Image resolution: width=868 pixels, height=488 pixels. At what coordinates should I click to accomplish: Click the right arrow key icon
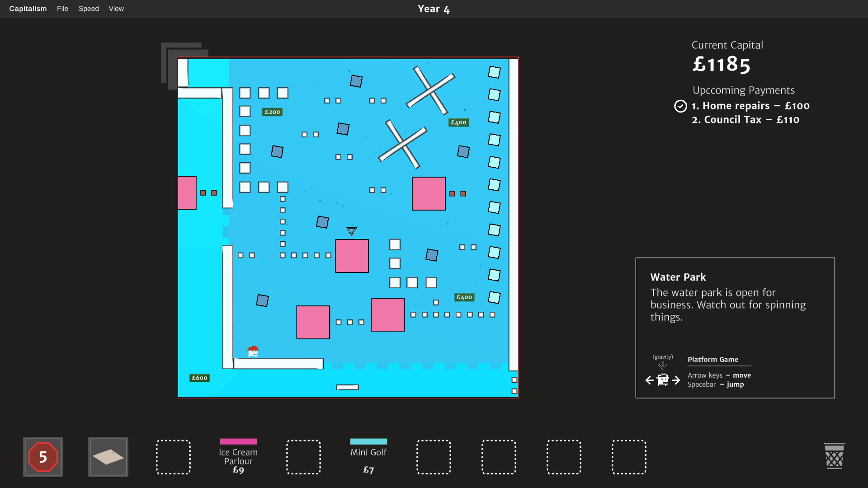(x=676, y=380)
